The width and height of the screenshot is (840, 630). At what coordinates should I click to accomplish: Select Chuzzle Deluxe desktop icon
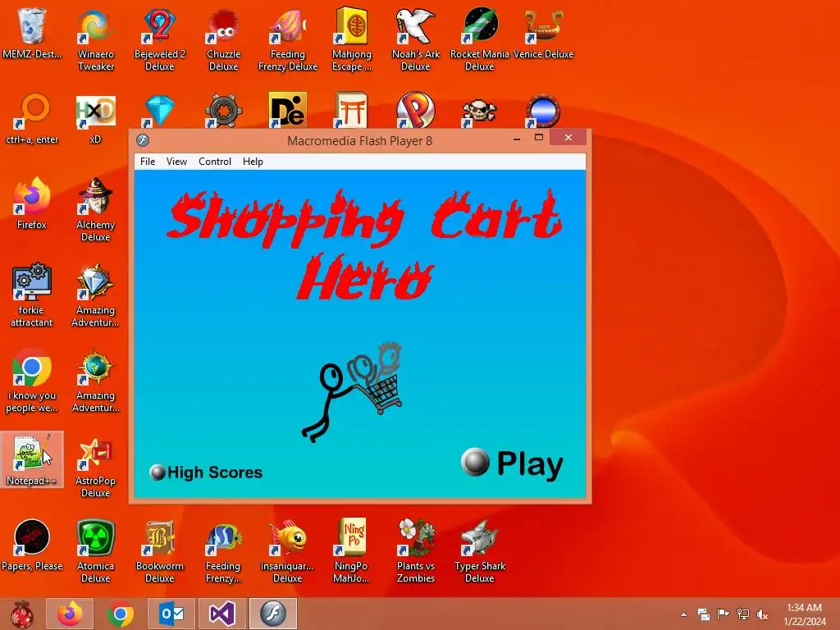(223, 40)
